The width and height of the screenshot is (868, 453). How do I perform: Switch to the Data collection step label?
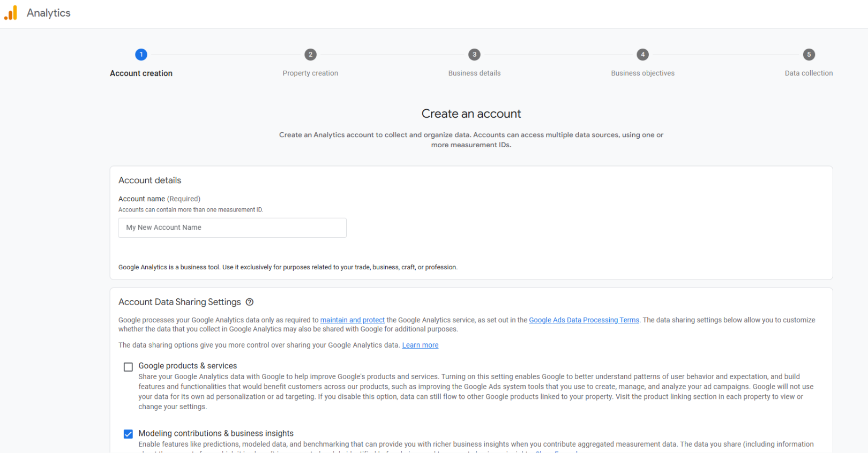point(809,73)
